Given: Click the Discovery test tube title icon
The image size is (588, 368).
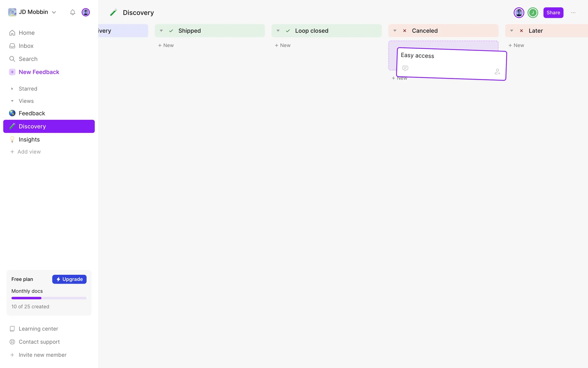Looking at the screenshot, I should tap(114, 13).
